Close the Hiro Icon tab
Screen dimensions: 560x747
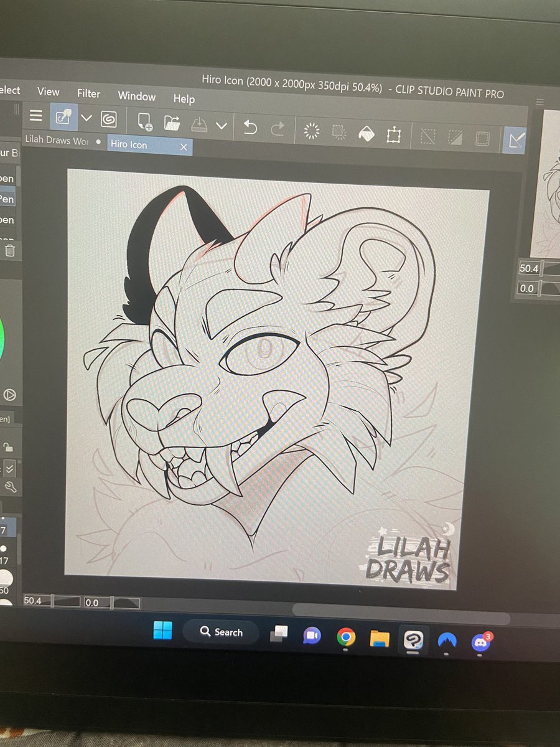click(184, 147)
